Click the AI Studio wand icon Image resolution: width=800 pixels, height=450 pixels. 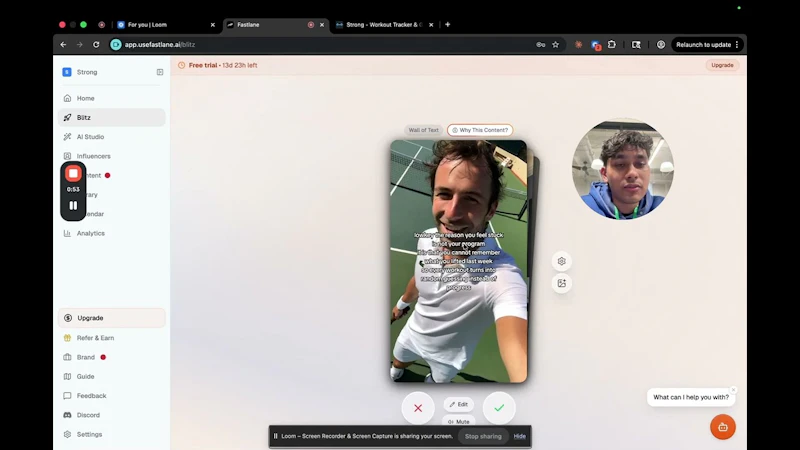tap(67, 137)
